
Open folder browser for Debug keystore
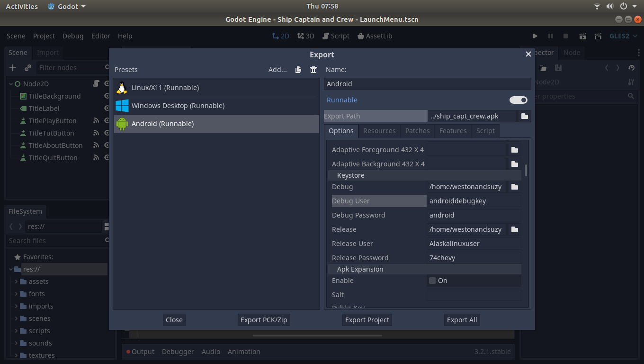click(515, 187)
